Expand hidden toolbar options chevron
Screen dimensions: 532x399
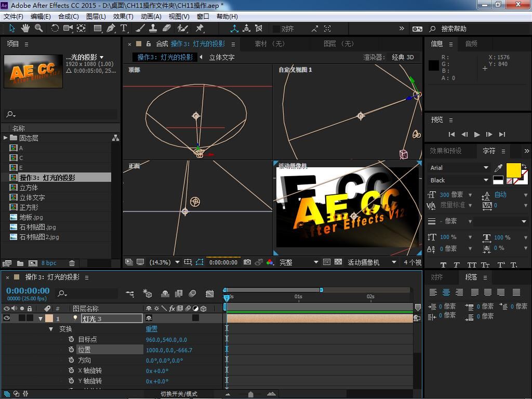(402, 29)
